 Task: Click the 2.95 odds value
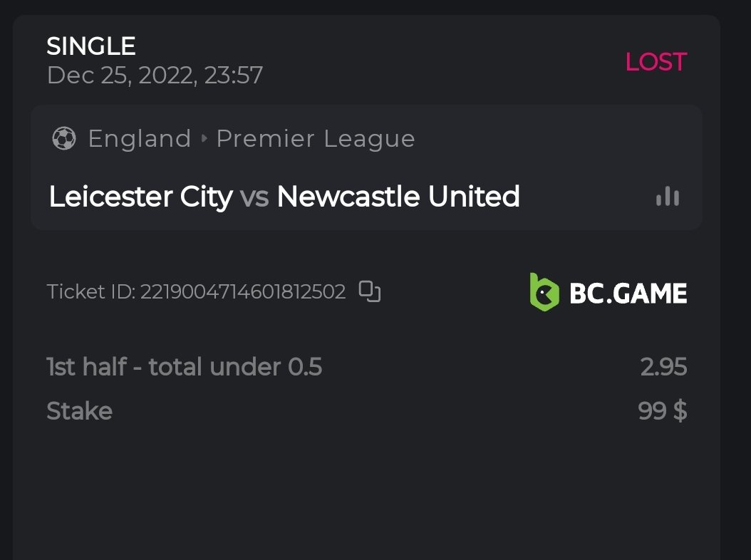pos(663,367)
